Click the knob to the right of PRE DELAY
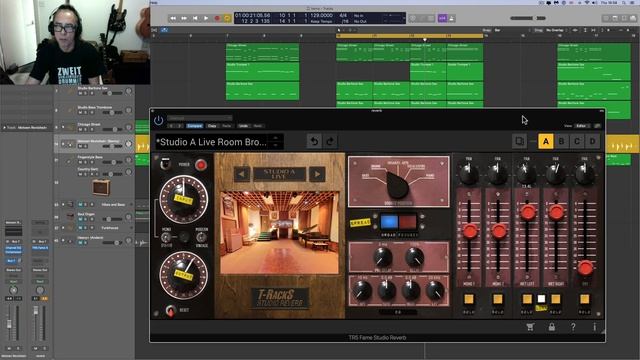Screen dimensions: 640x360 414,258
